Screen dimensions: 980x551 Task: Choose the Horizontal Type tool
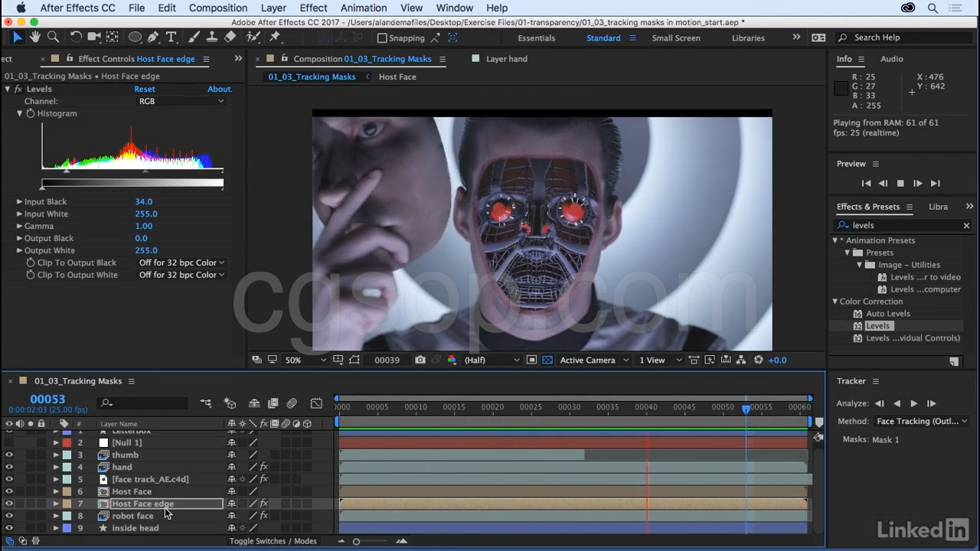point(171,37)
